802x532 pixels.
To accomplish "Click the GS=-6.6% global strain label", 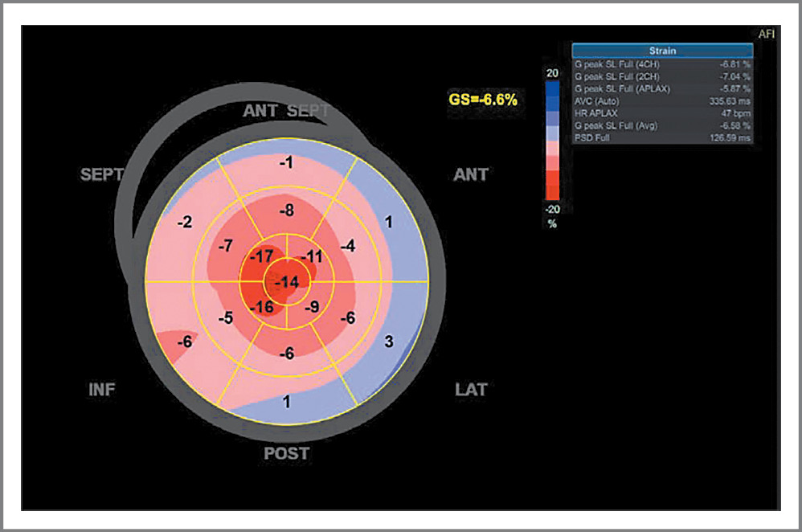I will (x=482, y=100).
